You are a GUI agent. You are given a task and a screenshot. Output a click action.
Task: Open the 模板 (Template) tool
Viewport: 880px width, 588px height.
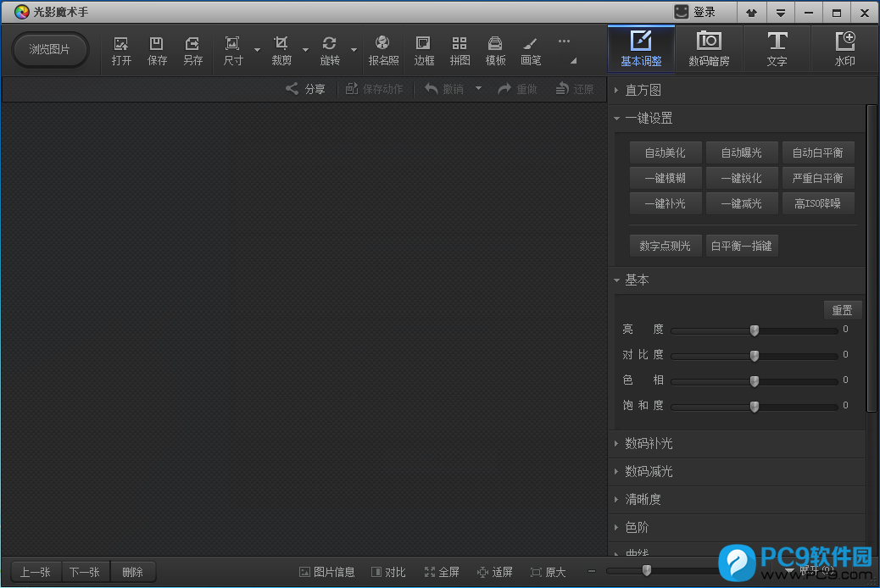495,51
